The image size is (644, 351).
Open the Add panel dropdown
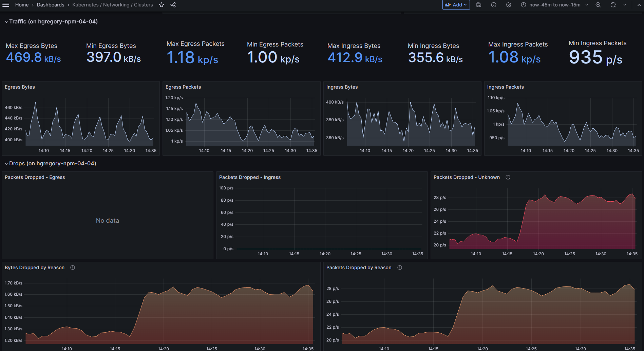point(456,5)
